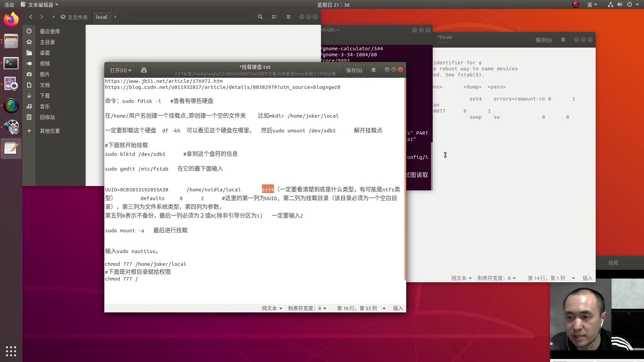Click the blog.csdn.net URL line
Viewport: 644px width, 362px height.
[222, 87]
